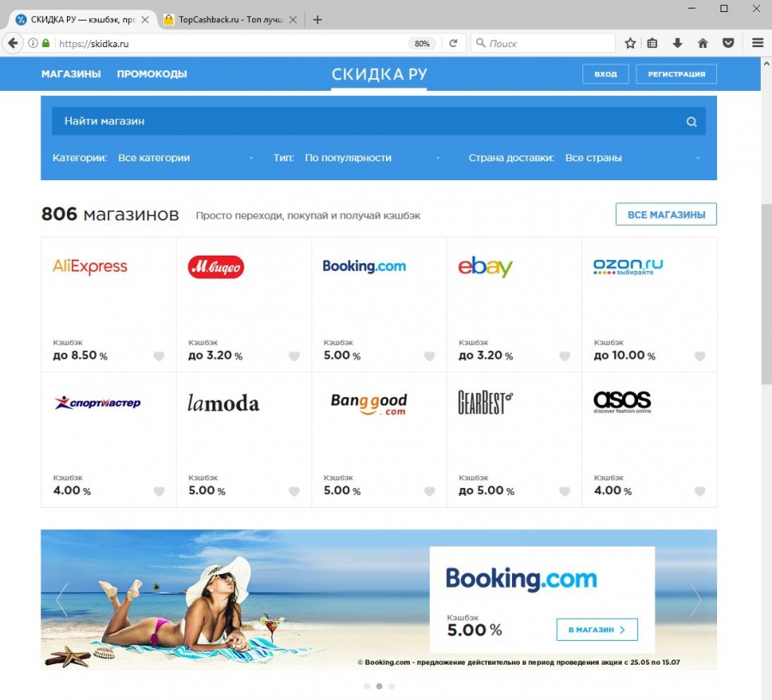
Task: Go to browser home page icon
Action: 703,43
